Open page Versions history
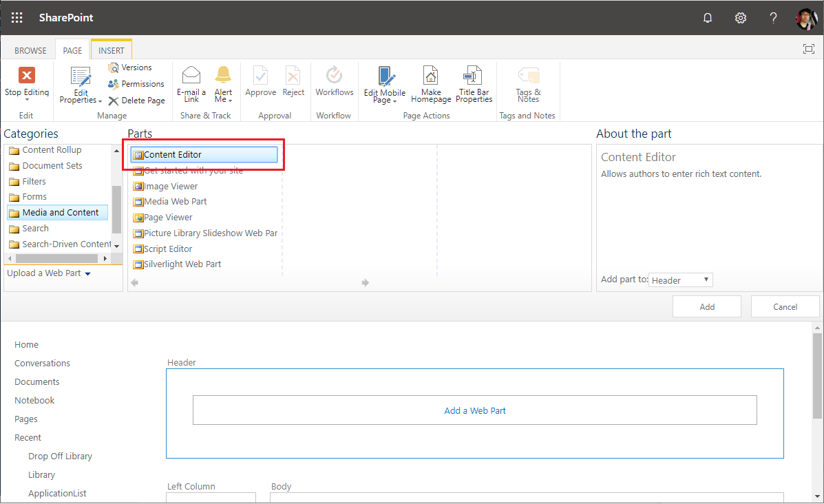This screenshot has height=504, width=824. (x=130, y=67)
